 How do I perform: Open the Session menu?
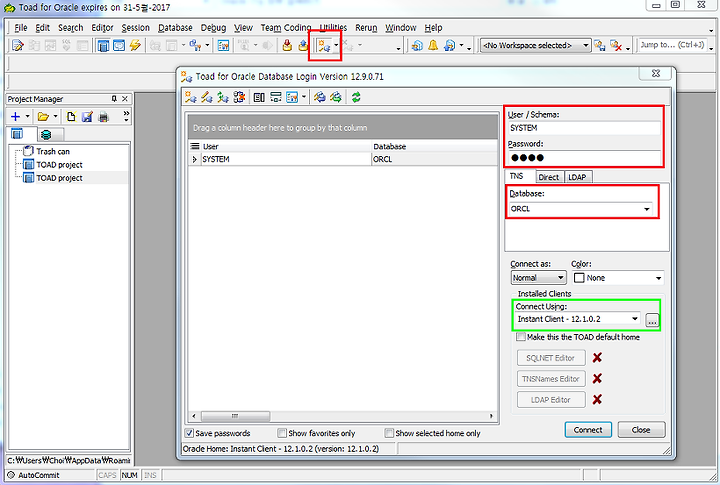[x=135, y=28]
